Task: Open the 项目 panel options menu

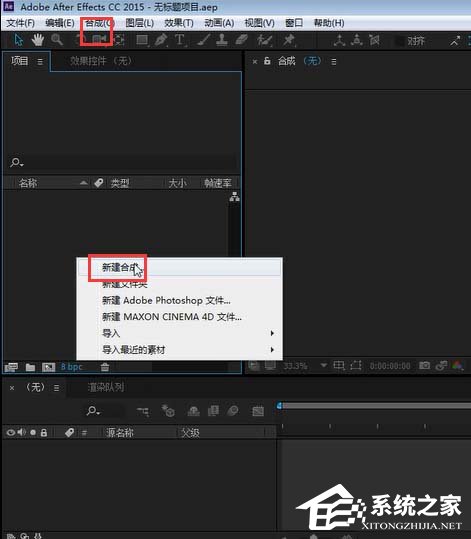Action: [x=40, y=62]
